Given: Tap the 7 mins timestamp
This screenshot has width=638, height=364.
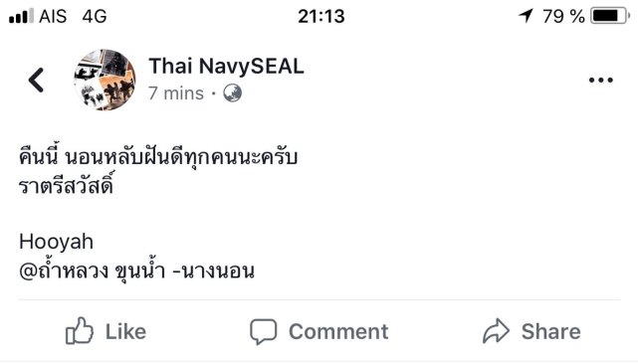Looking at the screenshot, I should pos(176,93).
